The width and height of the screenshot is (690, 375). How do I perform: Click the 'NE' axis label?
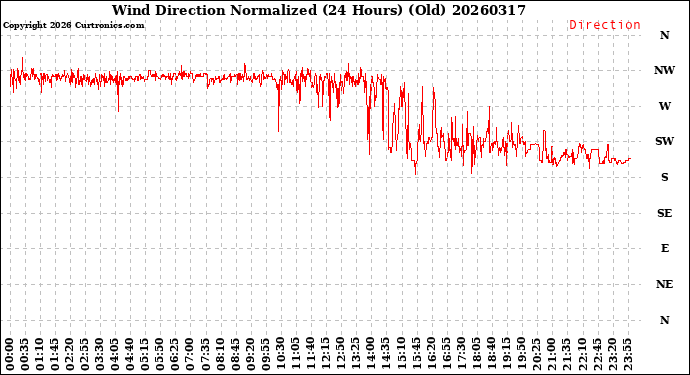(664, 284)
